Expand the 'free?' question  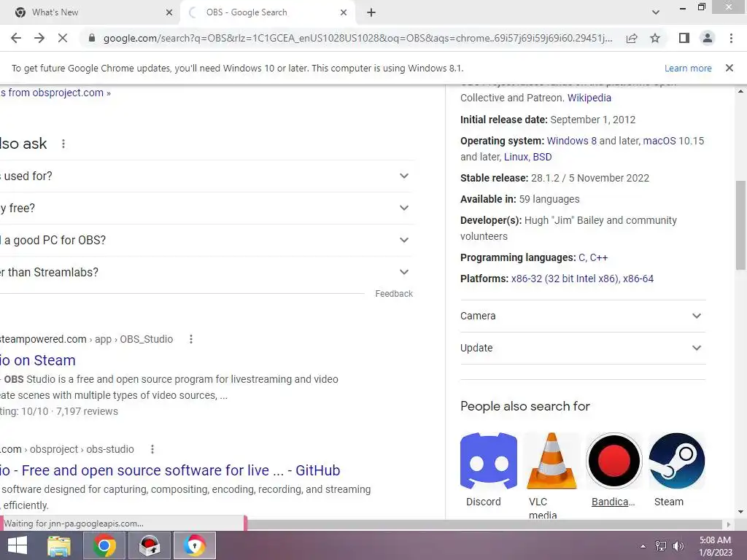click(206, 208)
